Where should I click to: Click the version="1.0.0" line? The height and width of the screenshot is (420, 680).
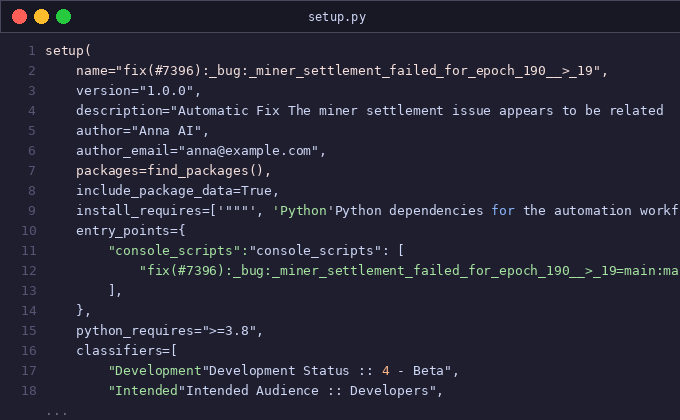[x=138, y=91]
